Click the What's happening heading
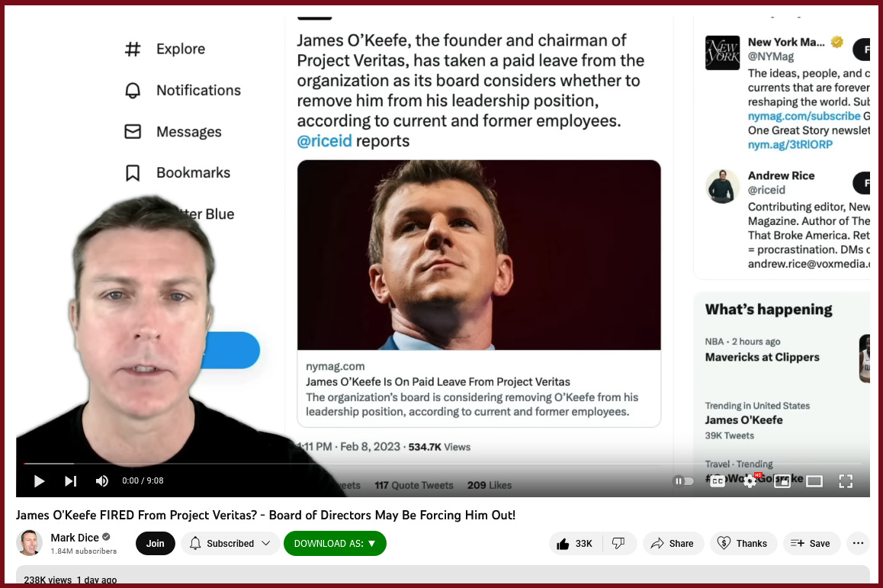883x588 pixels. coord(769,310)
